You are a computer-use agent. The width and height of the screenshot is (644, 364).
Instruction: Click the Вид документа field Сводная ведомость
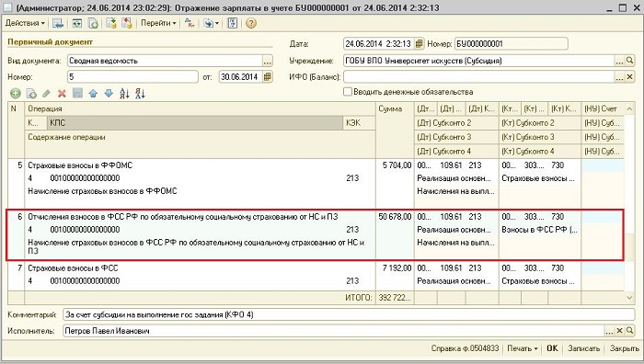[x=165, y=61]
